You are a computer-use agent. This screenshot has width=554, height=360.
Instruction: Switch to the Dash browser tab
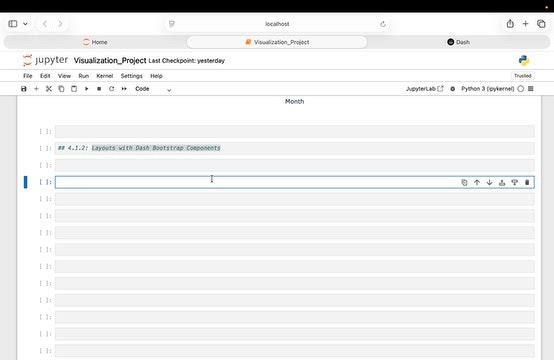point(459,42)
